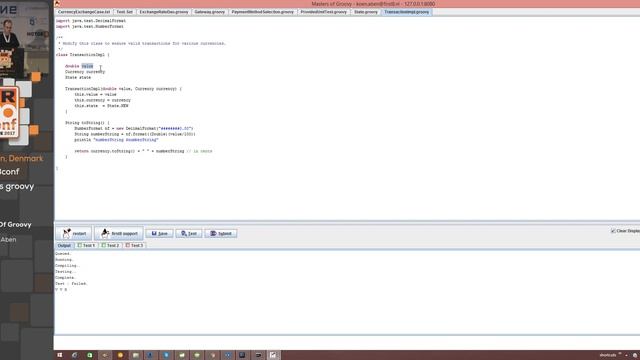
Task: Open the Windows Start menu
Action: [60, 355]
